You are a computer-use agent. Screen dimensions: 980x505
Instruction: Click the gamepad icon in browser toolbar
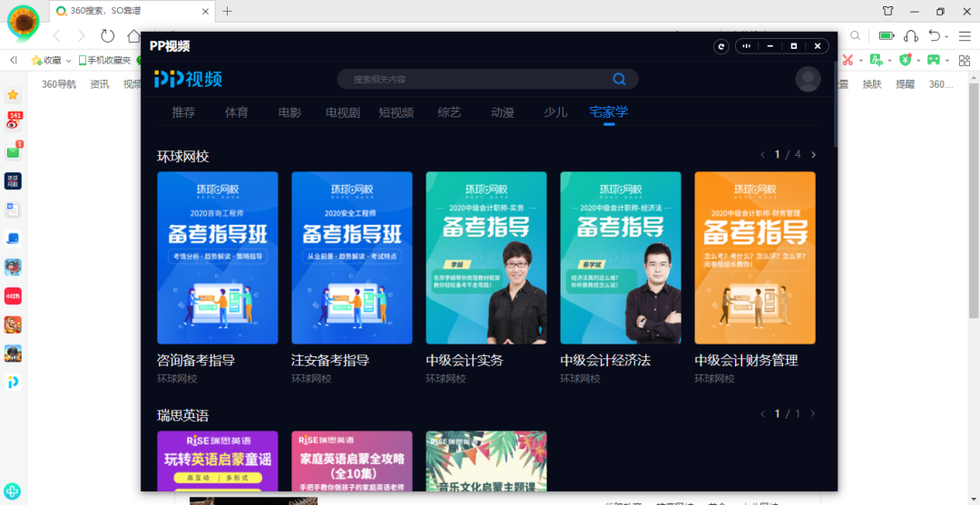click(933, 60)
